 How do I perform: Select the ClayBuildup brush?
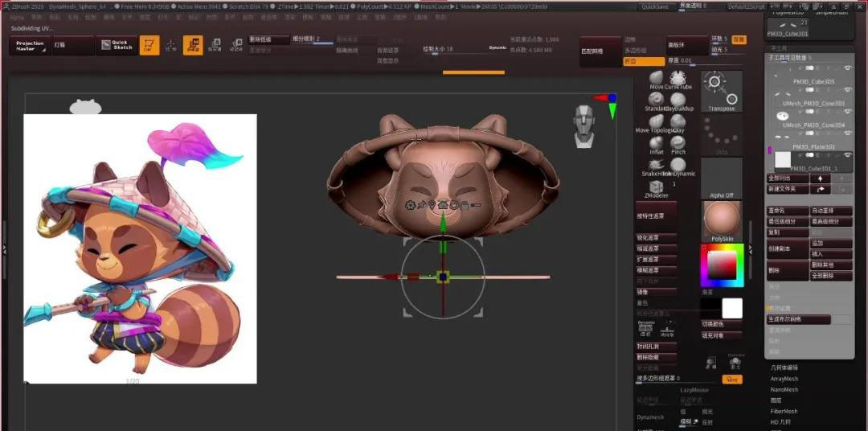(x=678, y=101)
